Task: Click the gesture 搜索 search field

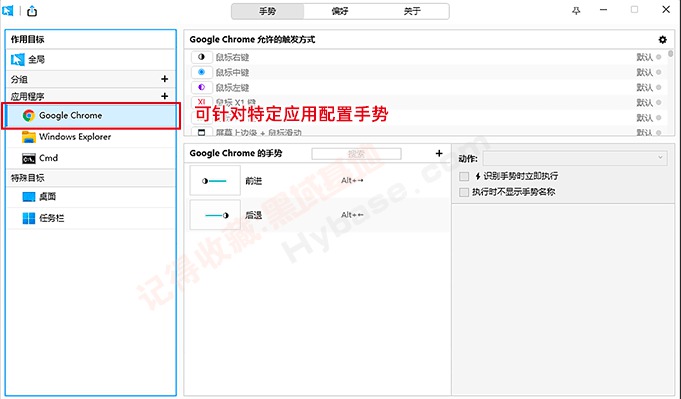Action: pyautogui.click(x=356, y=154)
